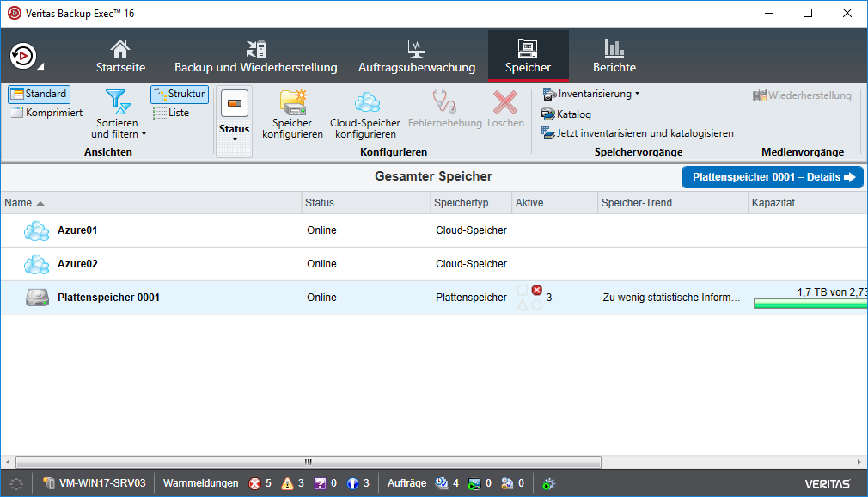Click the red error alerts icon in status bar
868x497 pixels.
254,483
